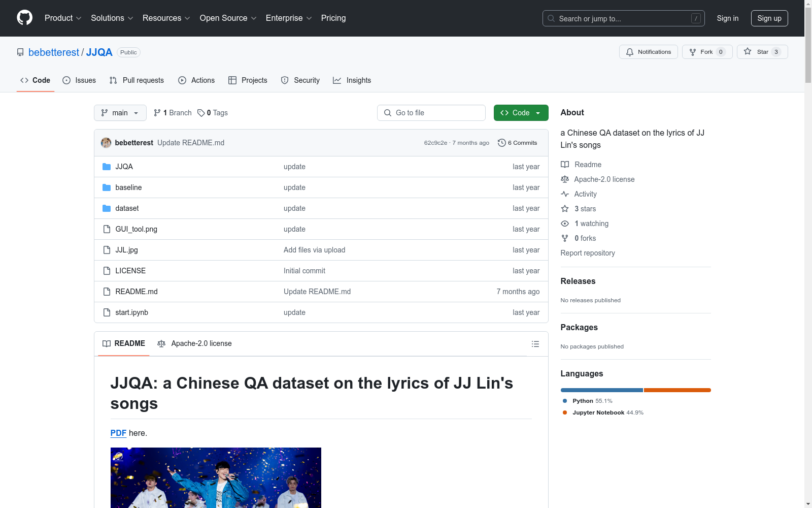The width and height of the screenshot is (812, 508).
Task: Click the '3 stars' entry in About
Action: [579, 209]
